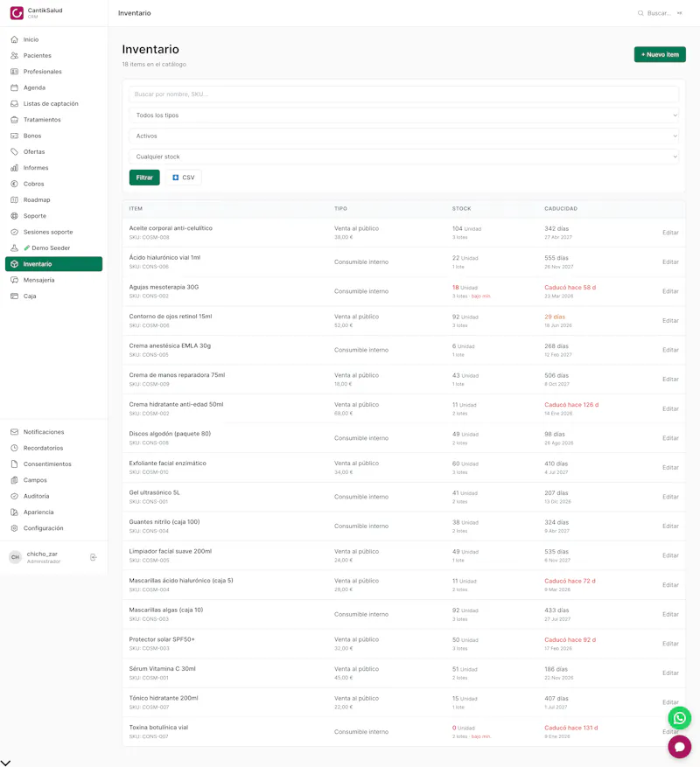Click item Mascarillas algas (caja 10)
This screenshot has height=767, width=700.
(x=166, y=610)
